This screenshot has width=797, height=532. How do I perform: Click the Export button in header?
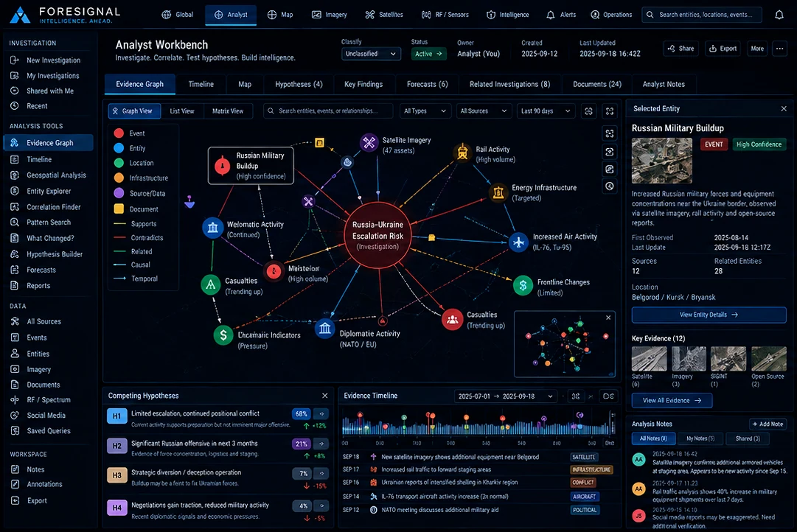723,49
